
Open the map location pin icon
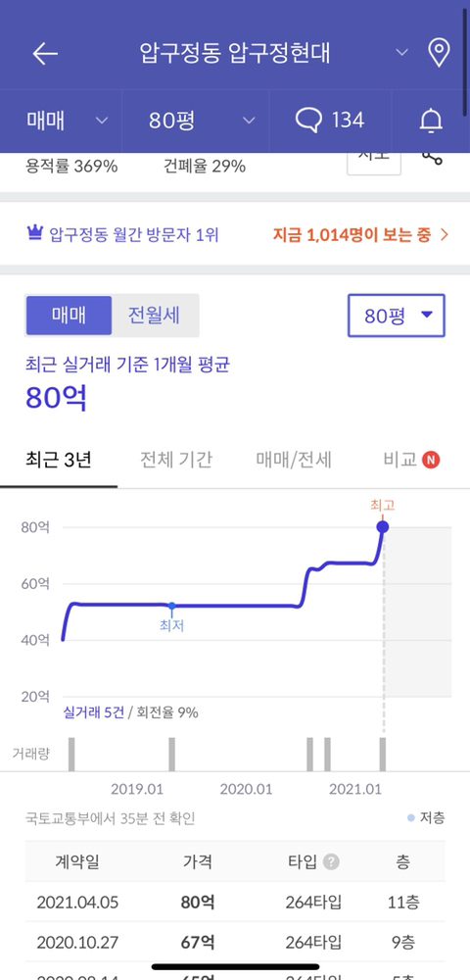[440, 53]
